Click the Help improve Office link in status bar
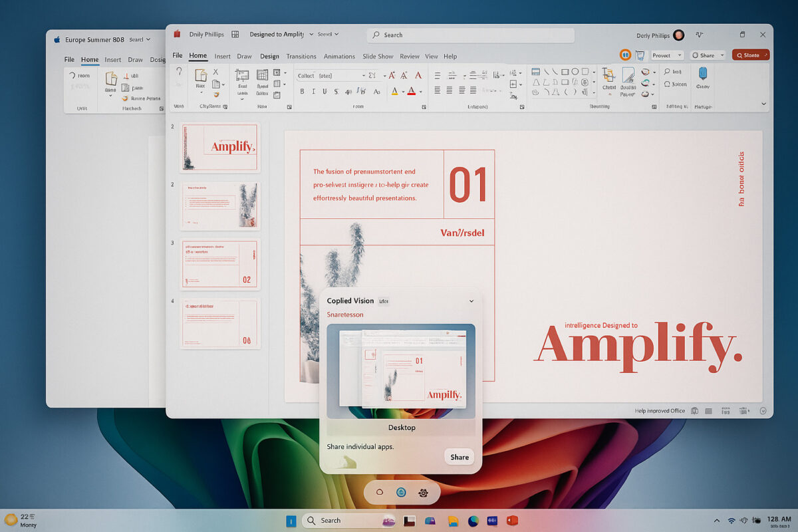The width and height of the screenshot is (798, 532). (660, 411)
